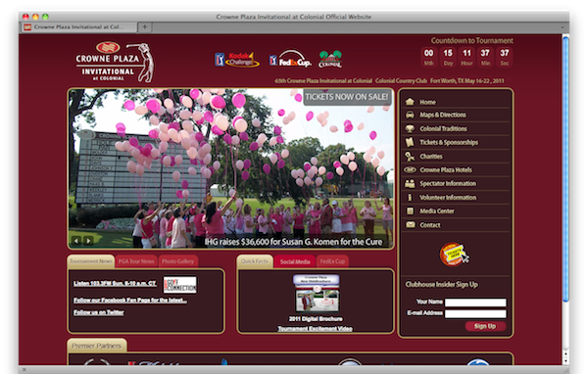Click the 'Clubhouse Insider Sign Up' heading

point(441,285)
